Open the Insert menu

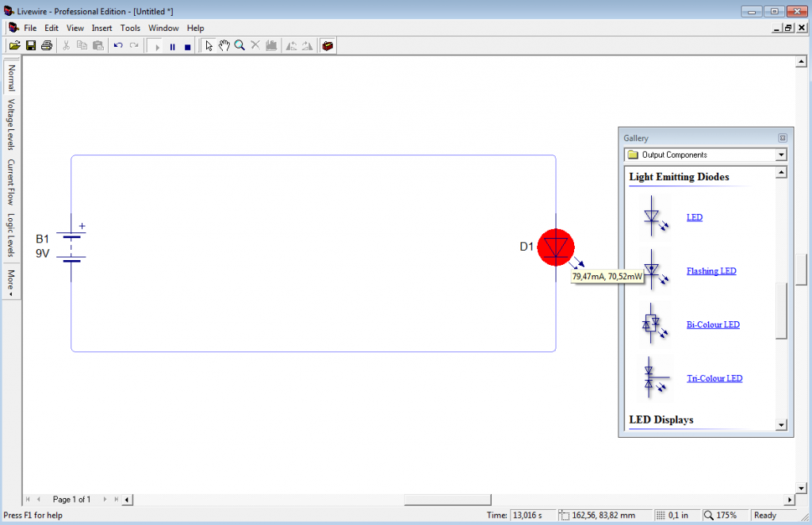click(x=101, y=28)
